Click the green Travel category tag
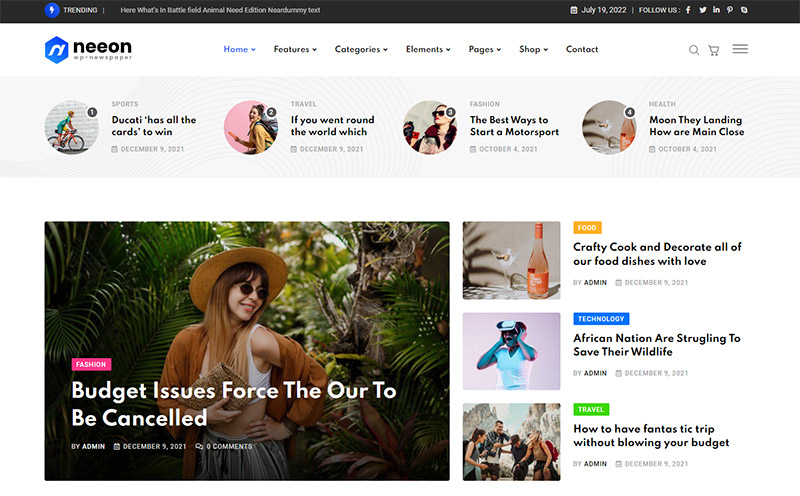This screenshot has height=496, width=800. click(591, 410)
